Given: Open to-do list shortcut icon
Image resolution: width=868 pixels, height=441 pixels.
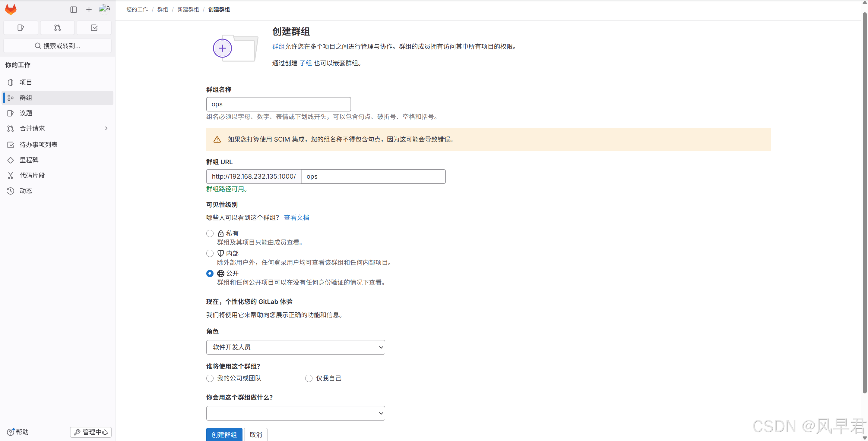Looking at the screenshot, I should (94, 28).
